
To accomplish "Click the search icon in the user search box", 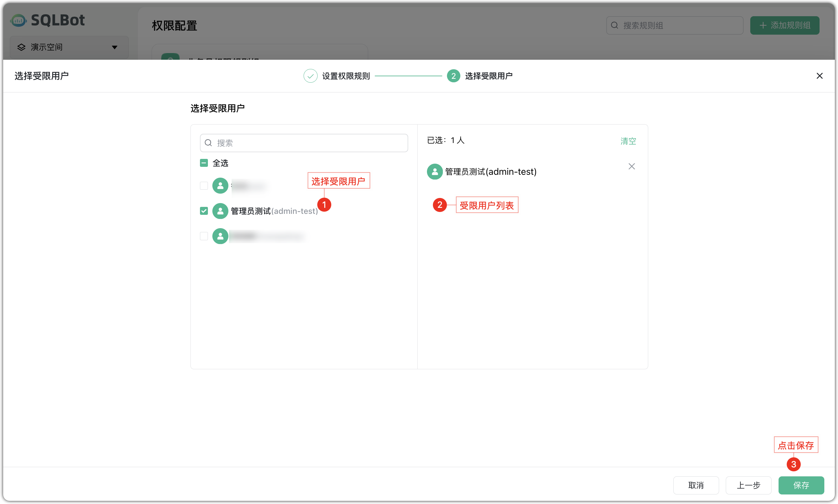I will (209, 143).
